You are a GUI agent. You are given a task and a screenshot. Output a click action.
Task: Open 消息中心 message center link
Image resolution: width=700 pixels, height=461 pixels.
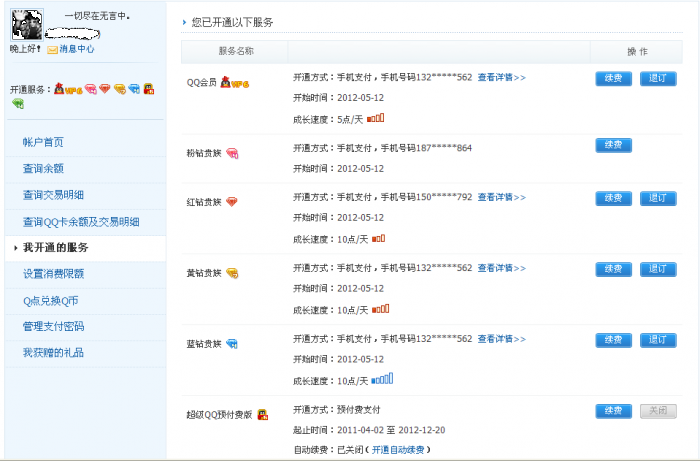[77, 49]
